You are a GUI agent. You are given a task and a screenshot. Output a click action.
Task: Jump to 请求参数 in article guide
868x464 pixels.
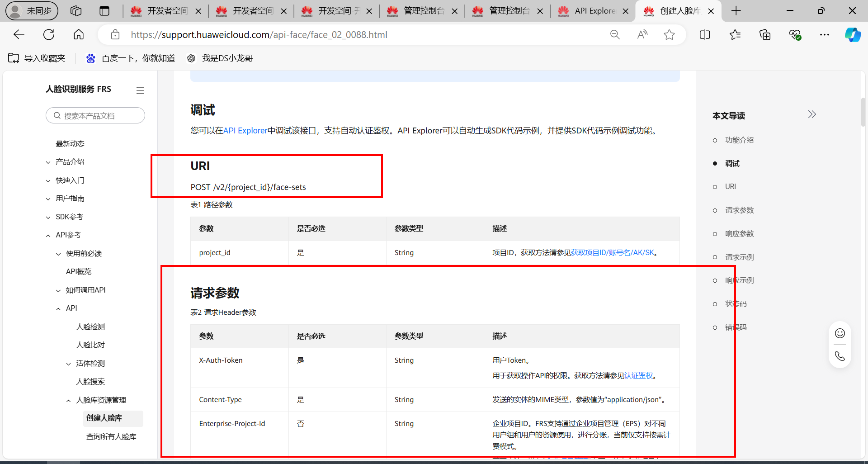click(x=739, y=210)
